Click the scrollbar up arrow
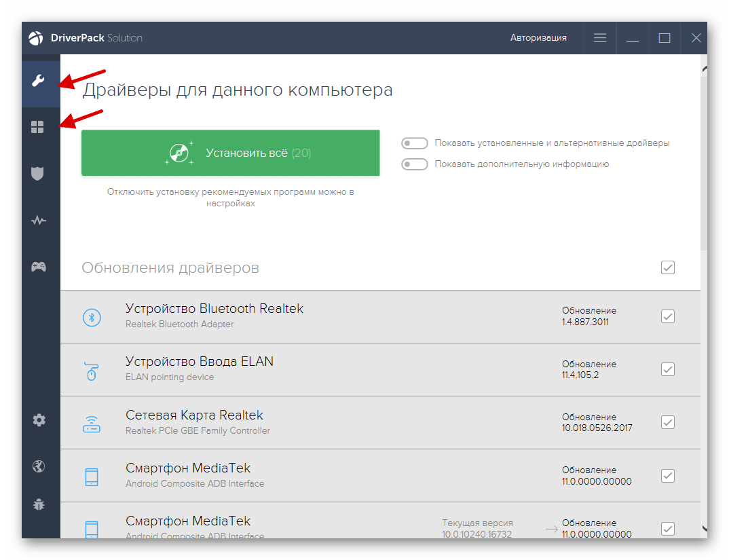This screenshot has width=729, height=560. tap(705, 69)
